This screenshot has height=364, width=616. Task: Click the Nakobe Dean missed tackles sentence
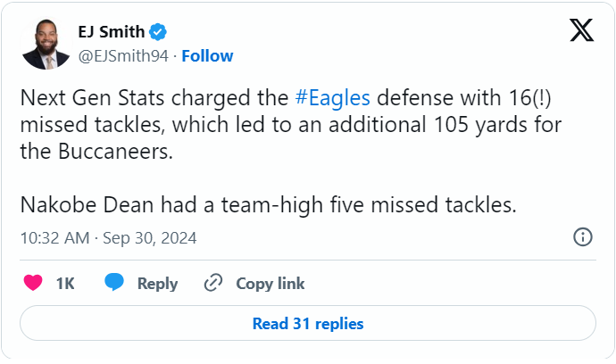pyautogui.click(x=269, y=205)
